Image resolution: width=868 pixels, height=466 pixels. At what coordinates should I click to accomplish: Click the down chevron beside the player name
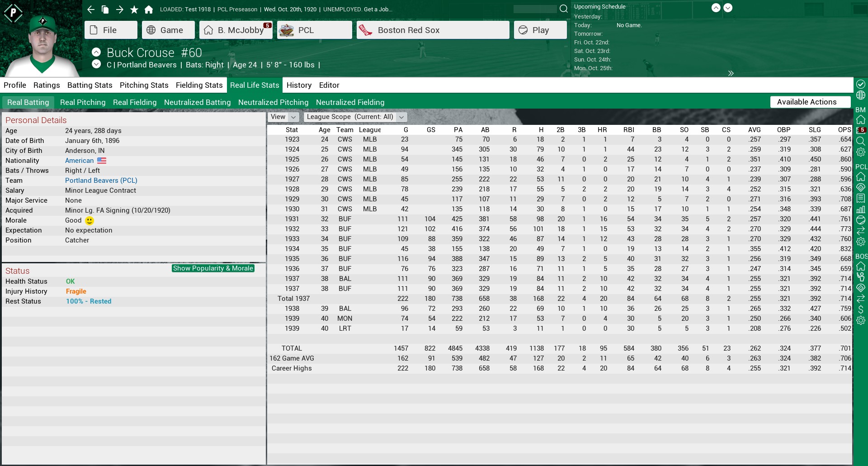pyautogui.click(x=96, y=64)
